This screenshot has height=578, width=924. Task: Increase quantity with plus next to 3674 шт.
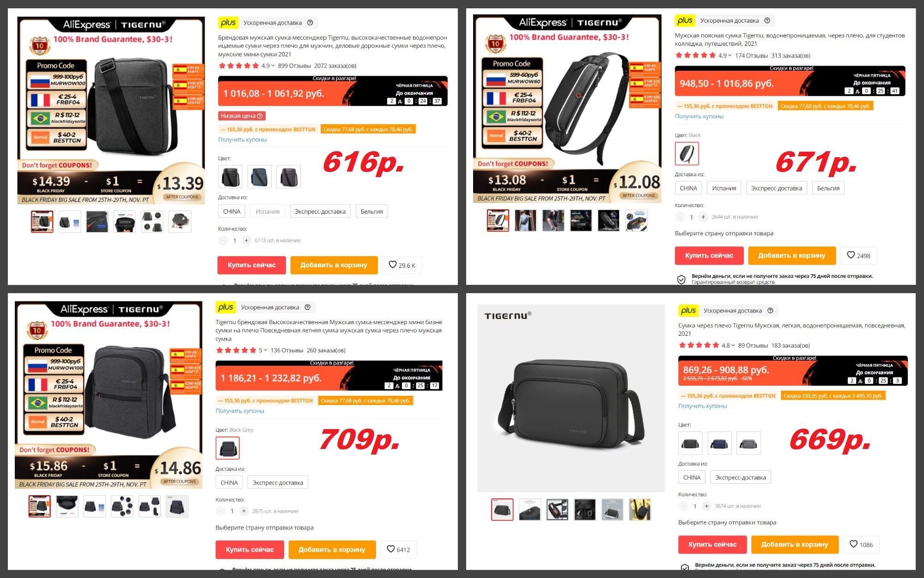(706, 506)
